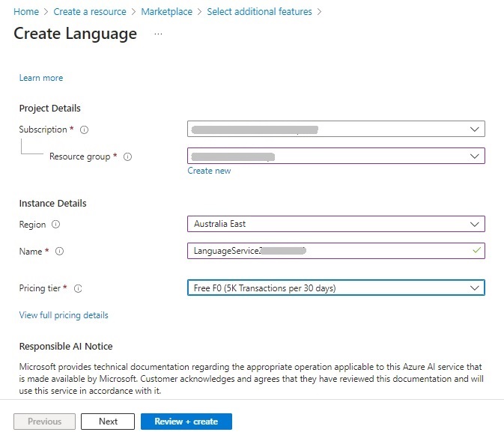Open View full pricing details link
Image resolution: width=504 pixels, height=438 pixels.
(x=64, y=315)
